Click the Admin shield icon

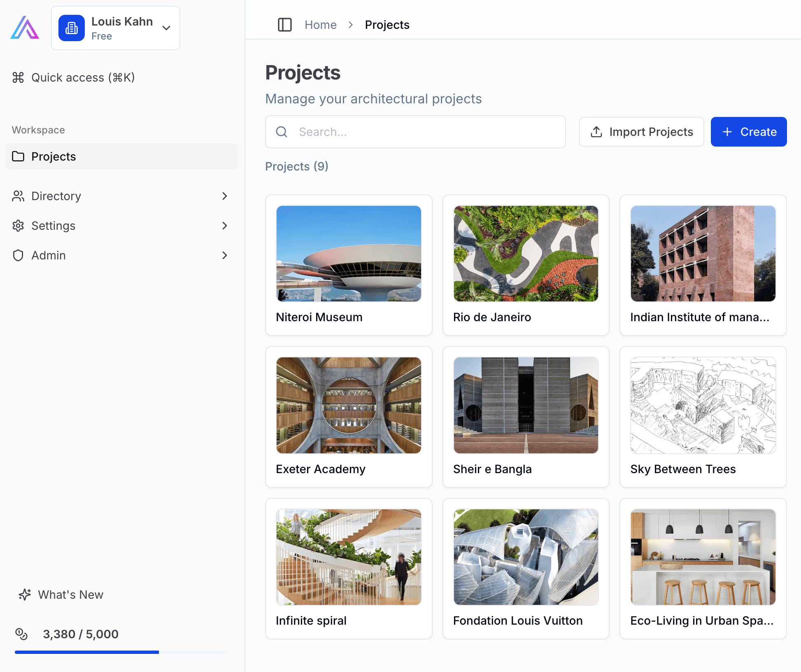[18, 255]
